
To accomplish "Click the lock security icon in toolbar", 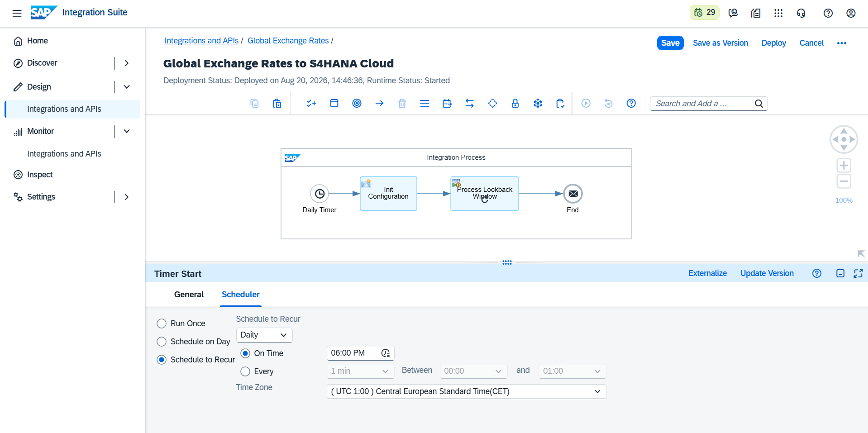I will pyautogui.click(x=515, y=104).
